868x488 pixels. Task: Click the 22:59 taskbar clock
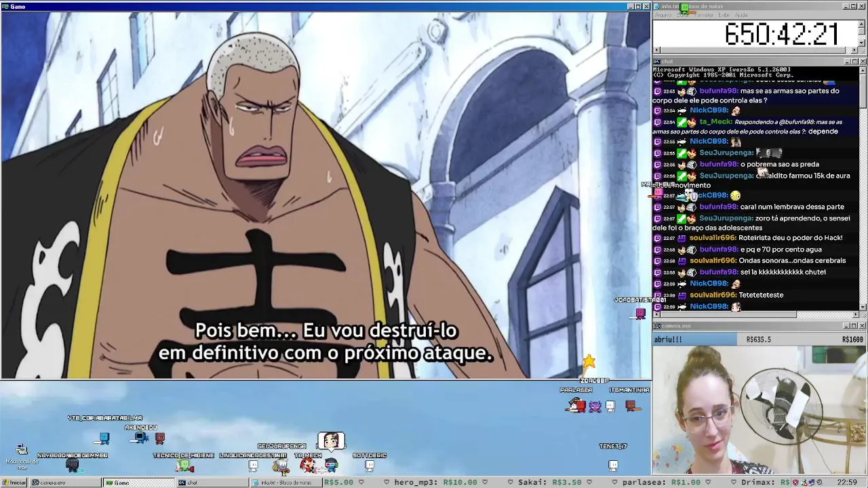pyautogui.click(x=847, y=483)
